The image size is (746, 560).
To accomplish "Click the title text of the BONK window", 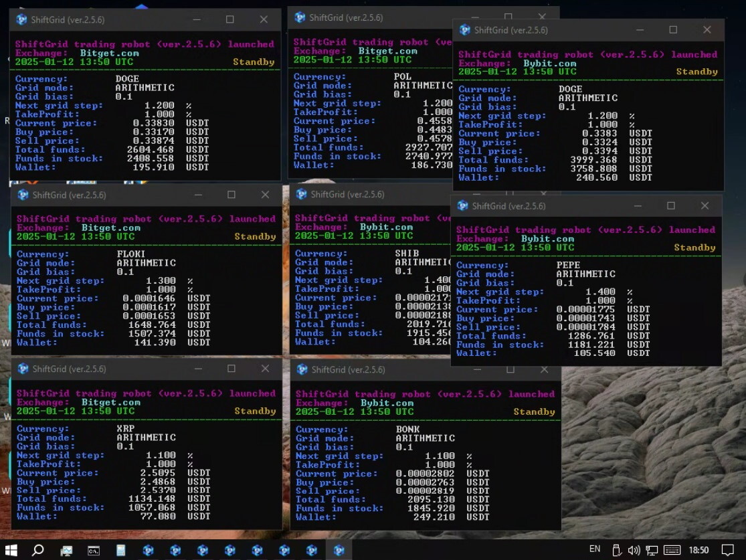I will click(349, 370).
